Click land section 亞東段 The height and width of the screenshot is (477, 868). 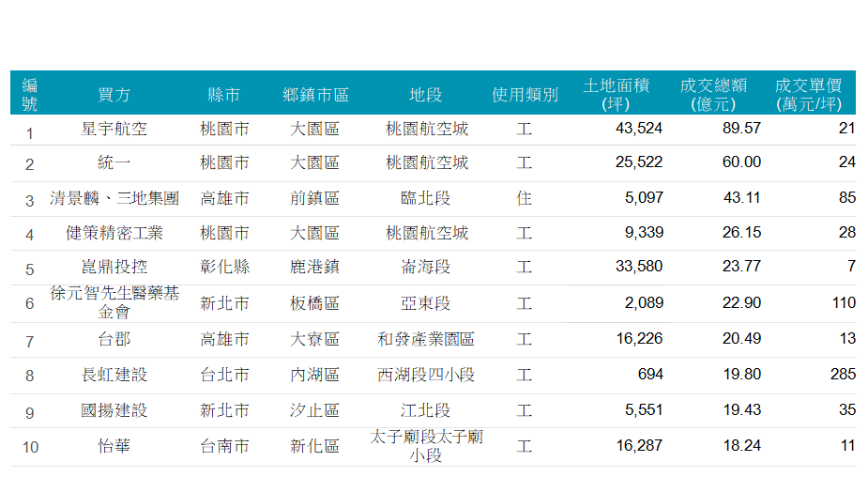[426, 303]
